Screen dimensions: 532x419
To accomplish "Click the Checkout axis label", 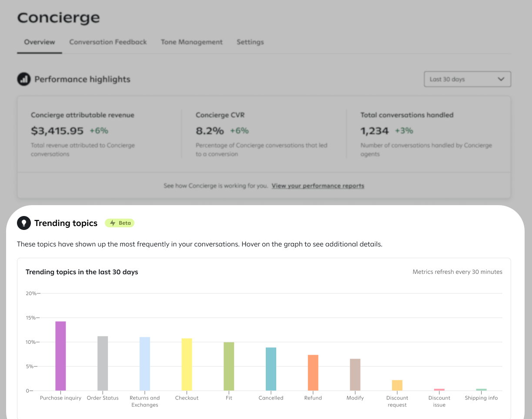I will pos(187,398).
